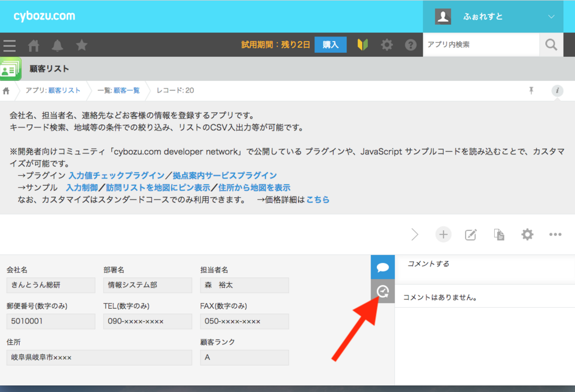Edit this record using the pencil icon

point(471,234)
